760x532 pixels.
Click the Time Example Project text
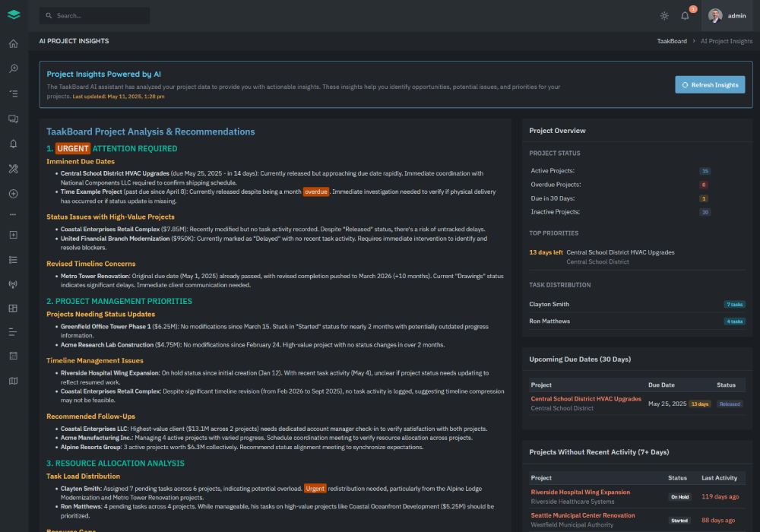91,192
